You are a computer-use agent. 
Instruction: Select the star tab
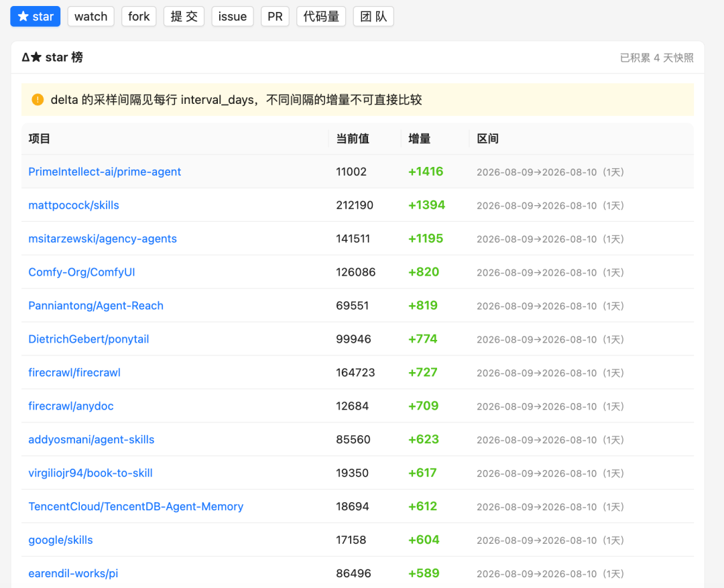35,17
